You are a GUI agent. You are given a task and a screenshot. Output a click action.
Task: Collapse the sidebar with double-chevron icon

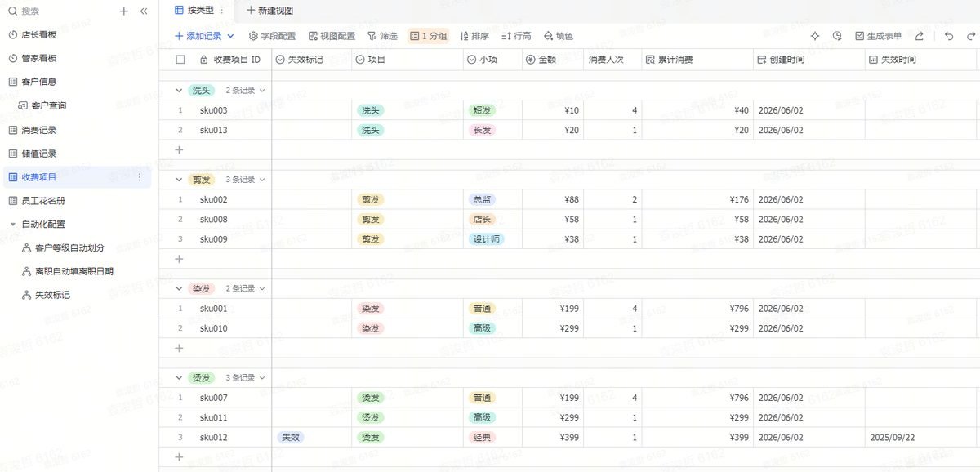click(144, 11)
